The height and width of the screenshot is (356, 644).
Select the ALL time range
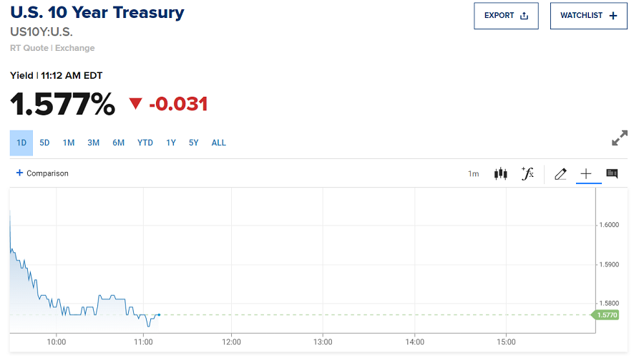(x=219, y=143)
